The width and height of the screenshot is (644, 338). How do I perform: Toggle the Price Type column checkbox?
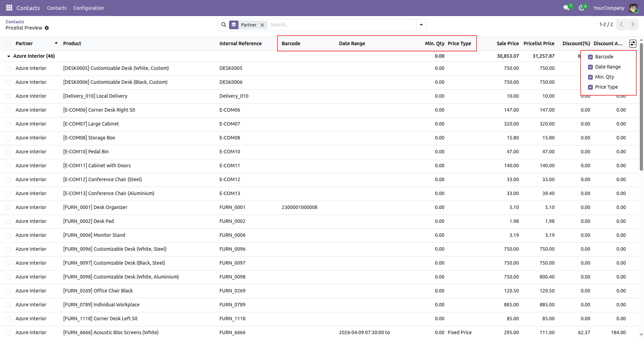pos(590,87)
